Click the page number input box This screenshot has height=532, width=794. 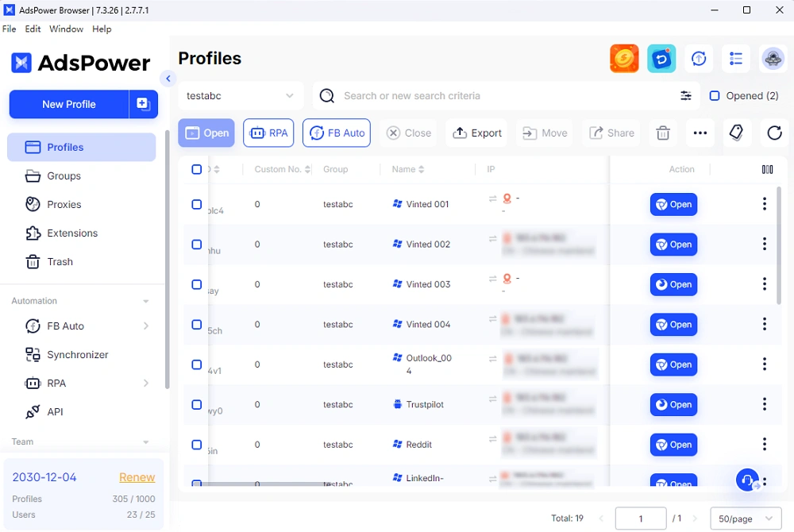641,519
